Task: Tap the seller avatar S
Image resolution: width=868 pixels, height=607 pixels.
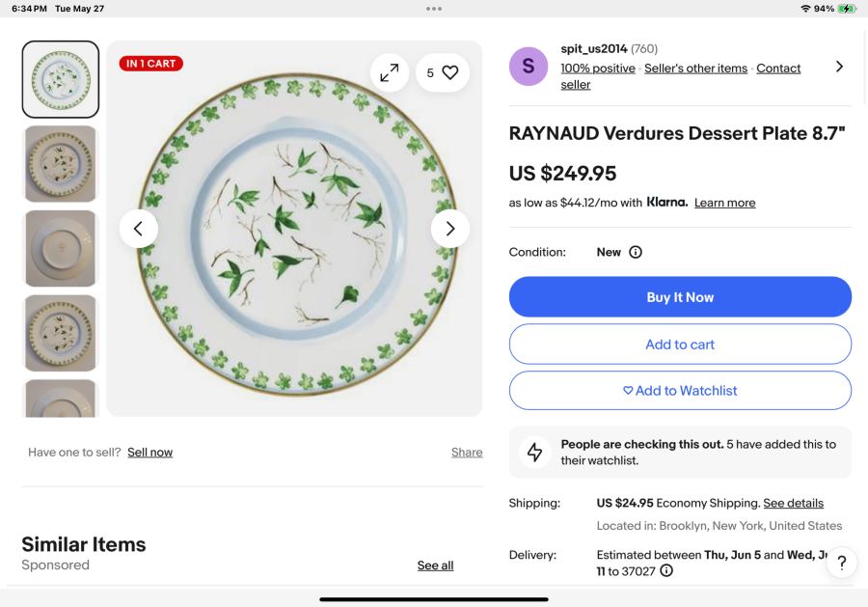Action: [x=529, y=67]
